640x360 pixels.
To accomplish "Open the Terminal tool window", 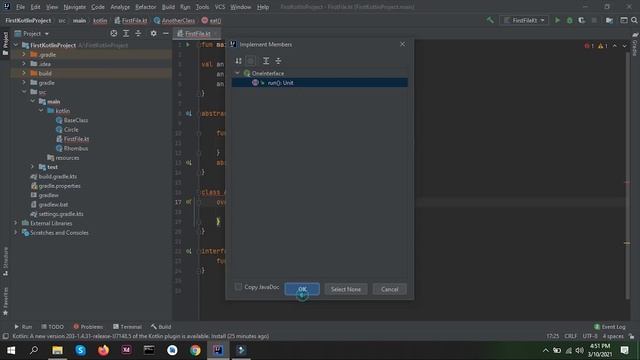I will pyautogui.click(x=127, y=327).
